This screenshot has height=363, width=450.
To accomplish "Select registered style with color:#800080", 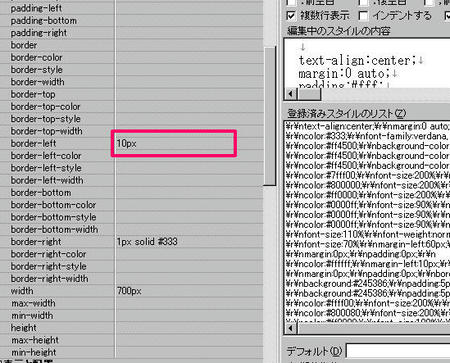I will point(368,313).
